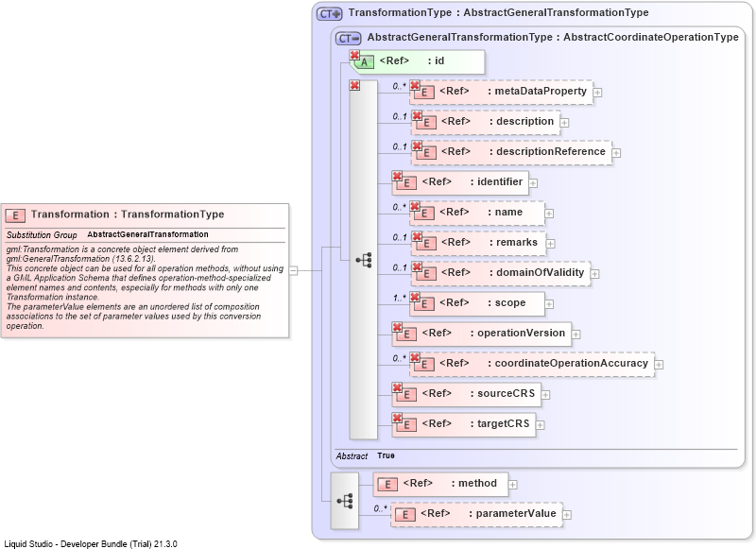Select the upper sequence compositor icon
The height and width of the screenshot is (549, 756).
364,260
